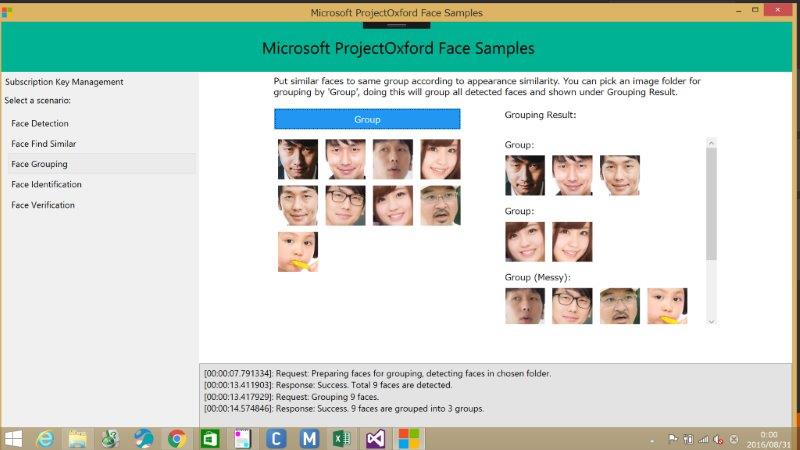Click the 'Group (Messy):' heading
The width and height of the screenshot is (800, 450).
[x=537, y=277]
